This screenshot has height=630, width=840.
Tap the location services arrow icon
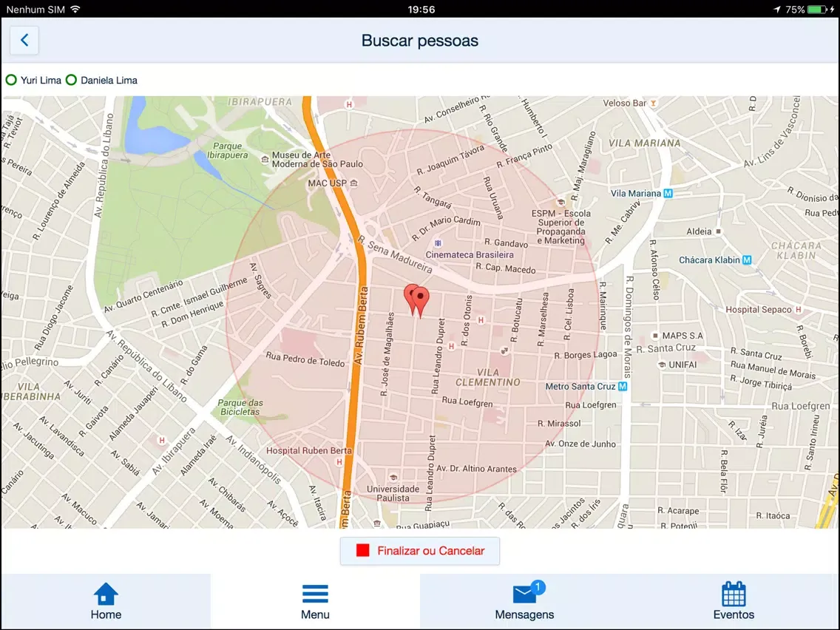(x=777, y=9)
